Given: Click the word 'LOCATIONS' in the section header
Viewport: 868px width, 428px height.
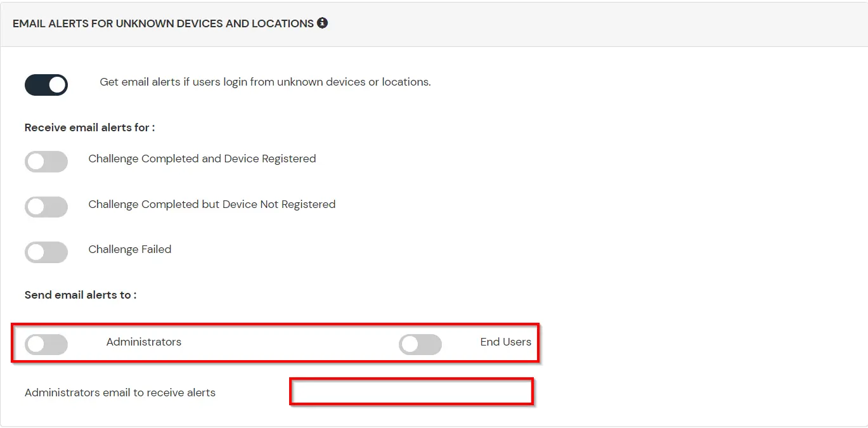Looking at the screenshot, I should click(282, 23).
